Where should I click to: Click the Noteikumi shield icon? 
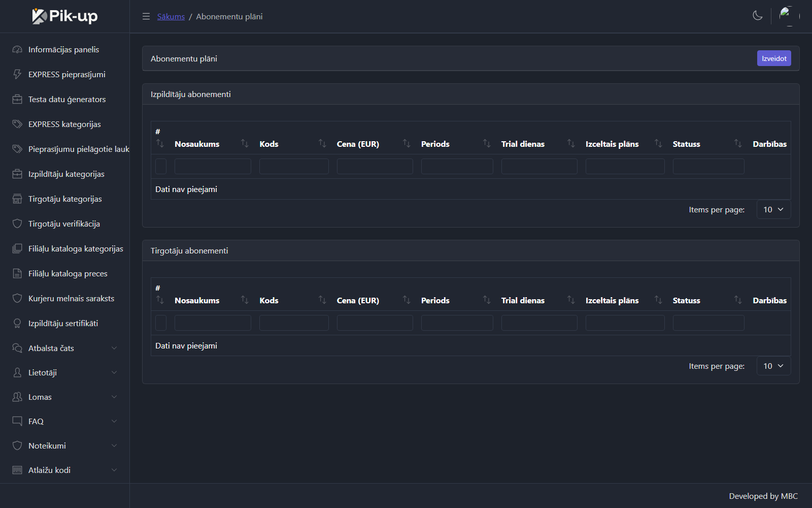pyautogui.click(x=17, y=446)
